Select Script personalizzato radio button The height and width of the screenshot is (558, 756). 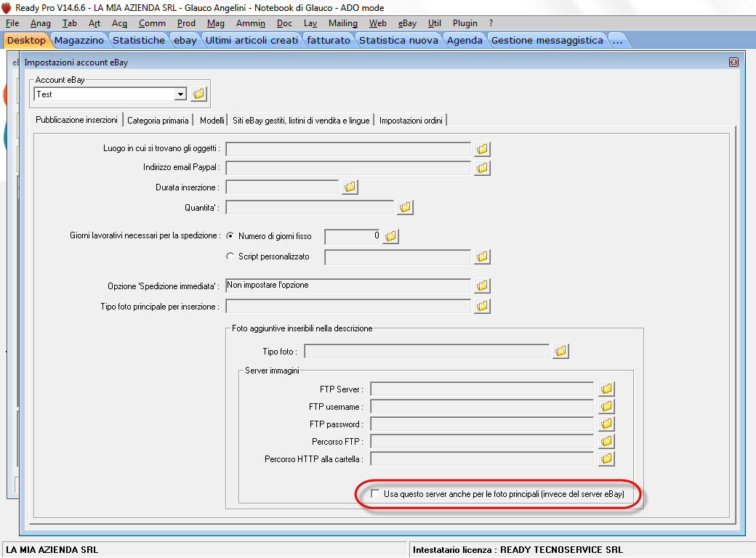(230, 256)
